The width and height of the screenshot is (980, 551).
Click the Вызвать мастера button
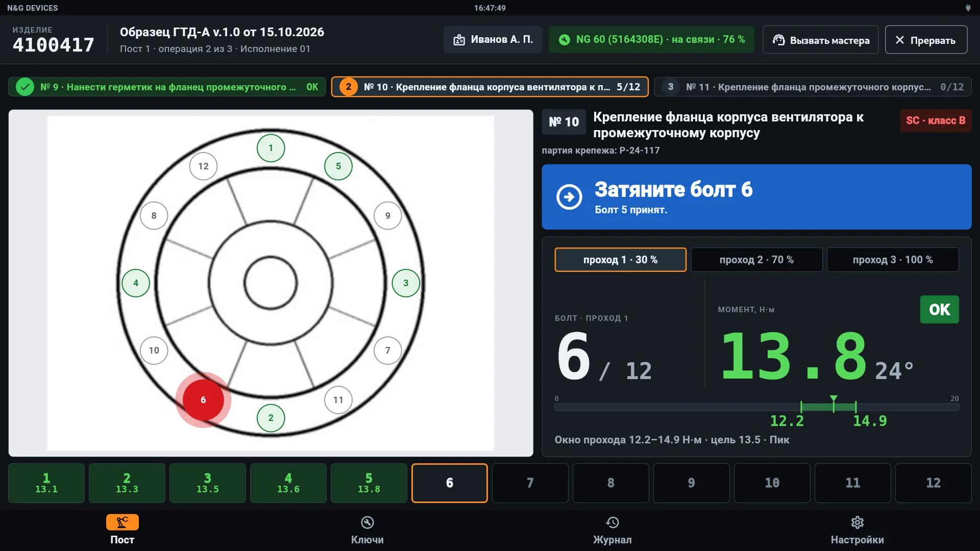point(820,40)
